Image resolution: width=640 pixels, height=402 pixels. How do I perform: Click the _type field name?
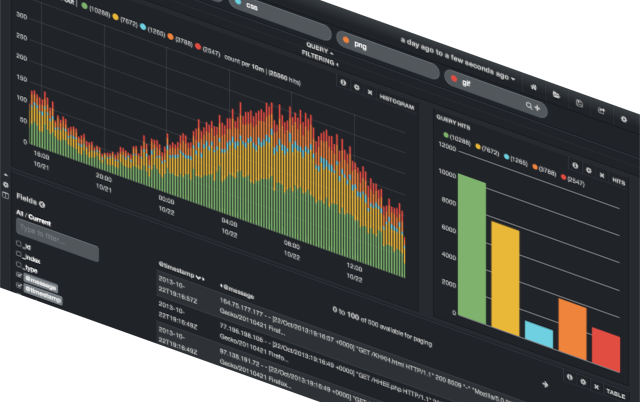[30, 269]
